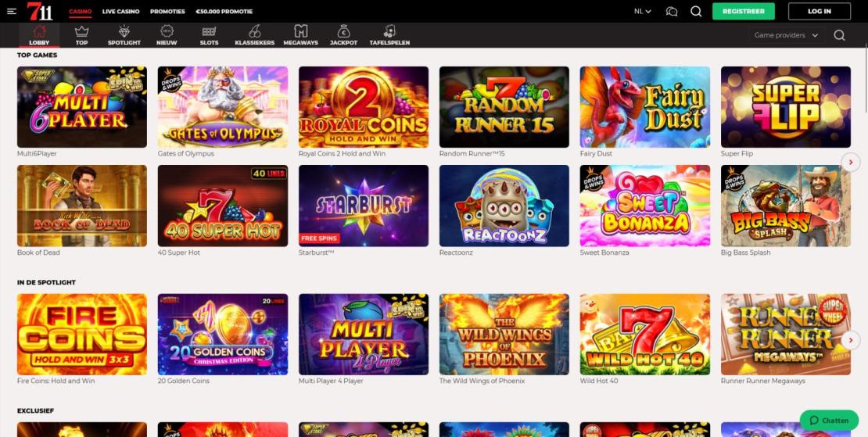Open the 40 Super Hot thumbnail
The image size is (868, 437).
[223, 206]
